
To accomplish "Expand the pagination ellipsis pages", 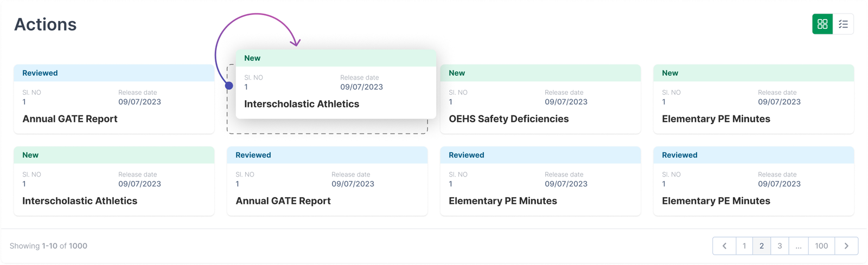I will tap(799, 246).
